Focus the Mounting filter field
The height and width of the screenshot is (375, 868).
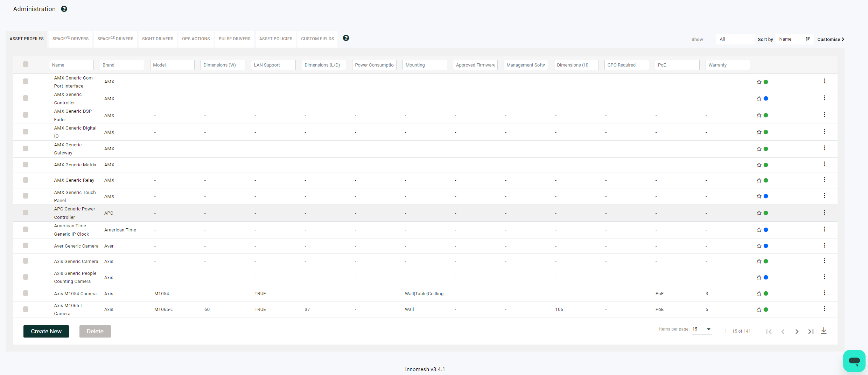tap(425, 65)
